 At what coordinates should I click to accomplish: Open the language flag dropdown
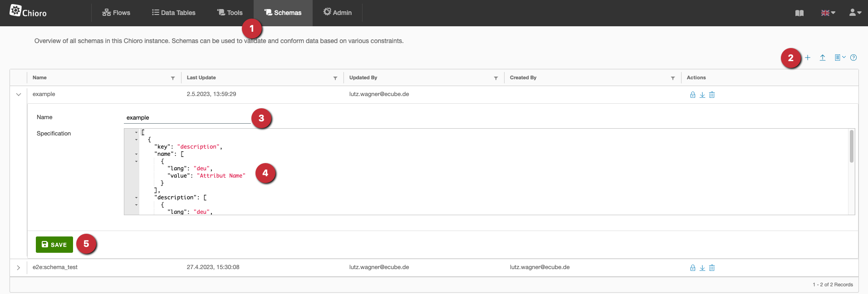[828, 13]
